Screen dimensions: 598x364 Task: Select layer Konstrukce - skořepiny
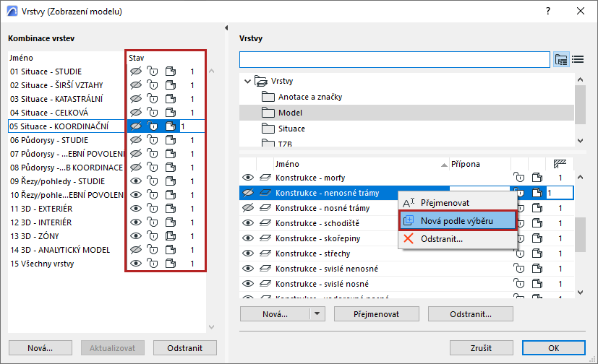[317, 238]
